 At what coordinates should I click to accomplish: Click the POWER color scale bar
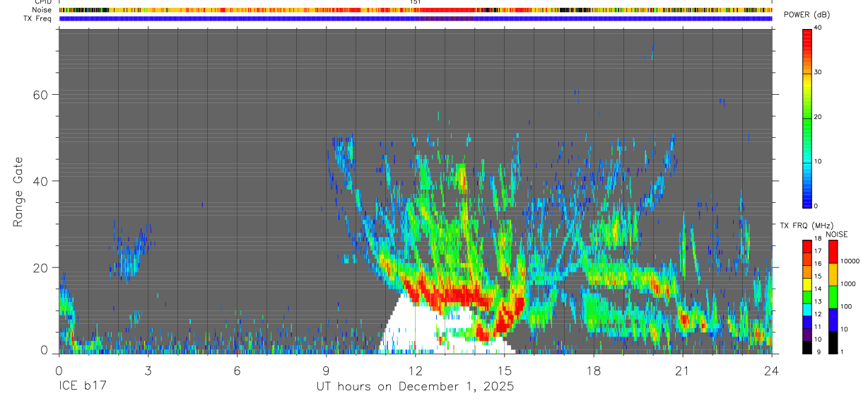807,117
